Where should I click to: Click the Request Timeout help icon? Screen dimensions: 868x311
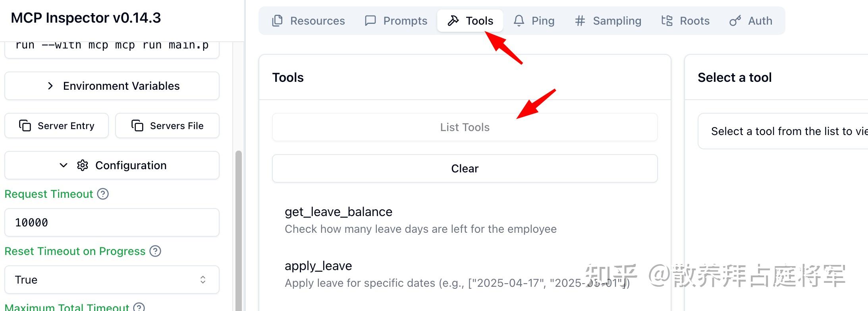click(103, 194)
